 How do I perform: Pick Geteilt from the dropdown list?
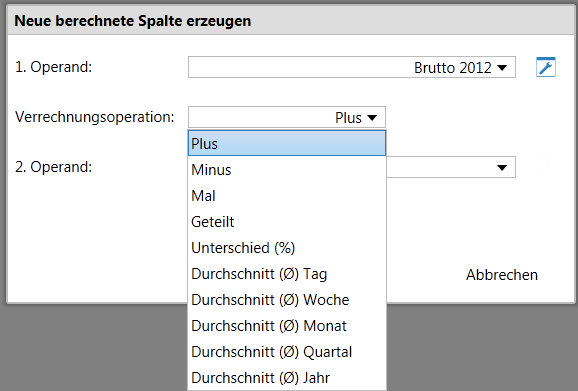coord(287,222)
